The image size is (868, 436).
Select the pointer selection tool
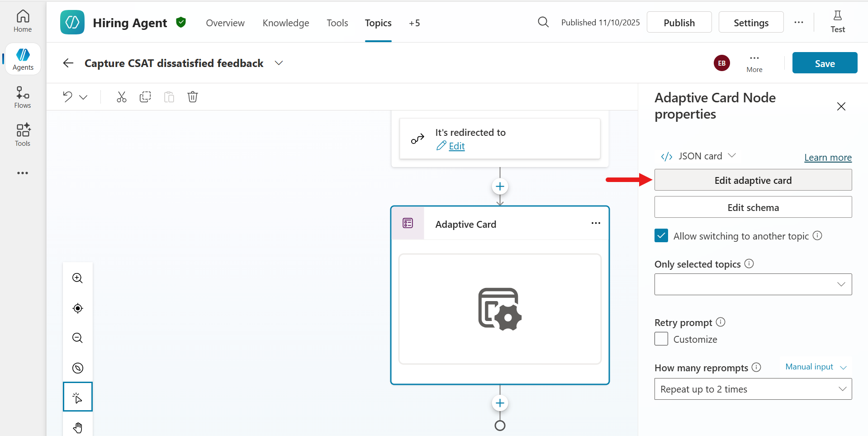(x=78, y=397)
